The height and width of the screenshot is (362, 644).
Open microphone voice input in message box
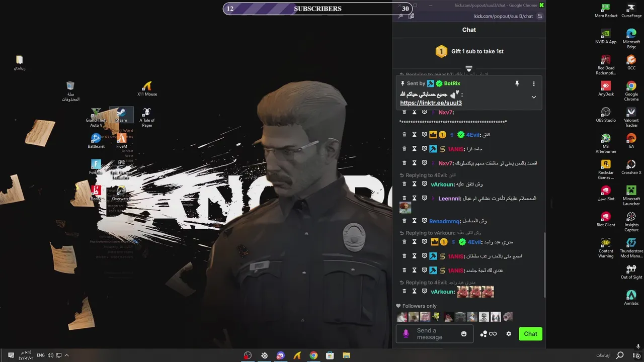[x=406, y=334]
